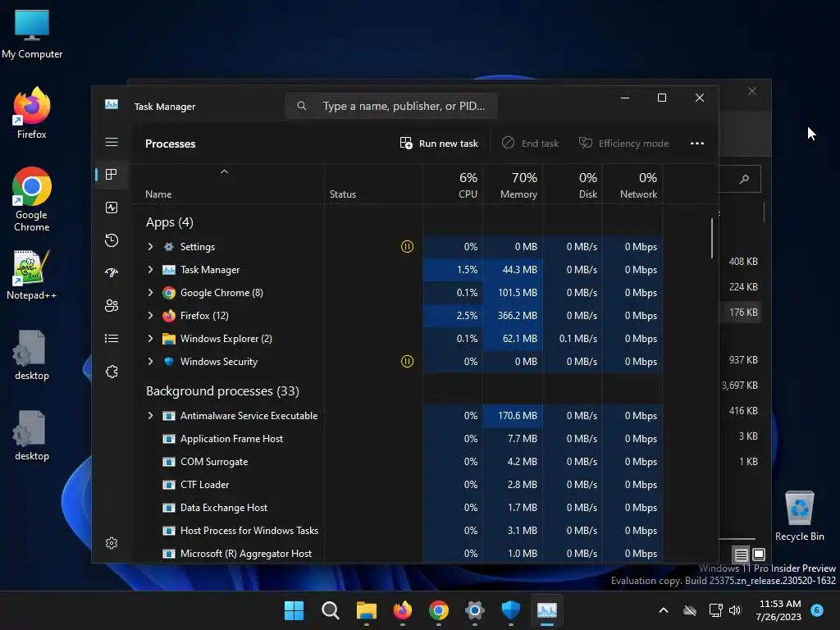Click Run new task button
The height and width of the screenshot is (630, 840).
439,143
